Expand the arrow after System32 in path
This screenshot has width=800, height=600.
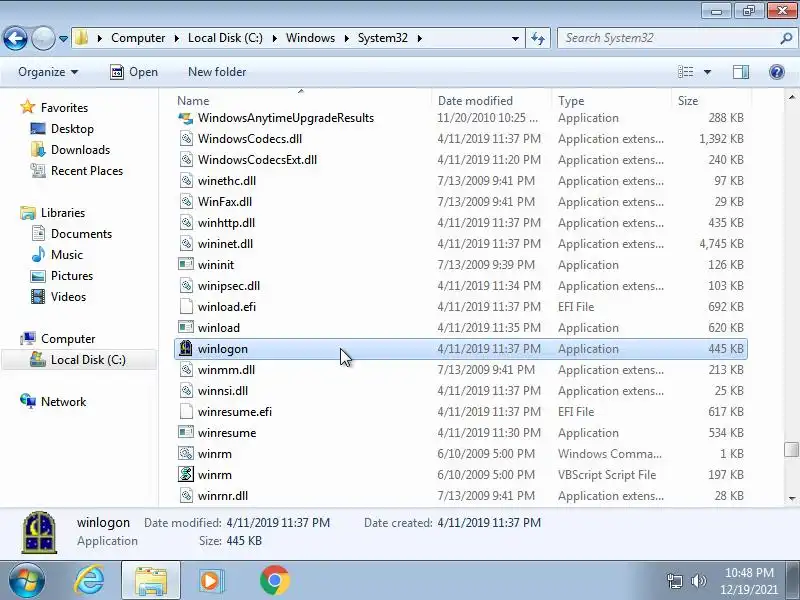[419, 38]
